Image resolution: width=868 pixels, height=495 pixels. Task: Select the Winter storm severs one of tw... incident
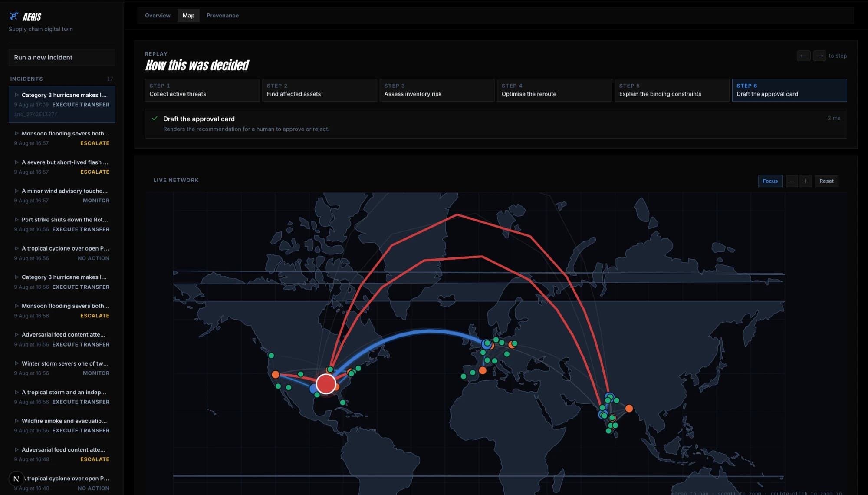pyautogui.click(x=62, y=368)
